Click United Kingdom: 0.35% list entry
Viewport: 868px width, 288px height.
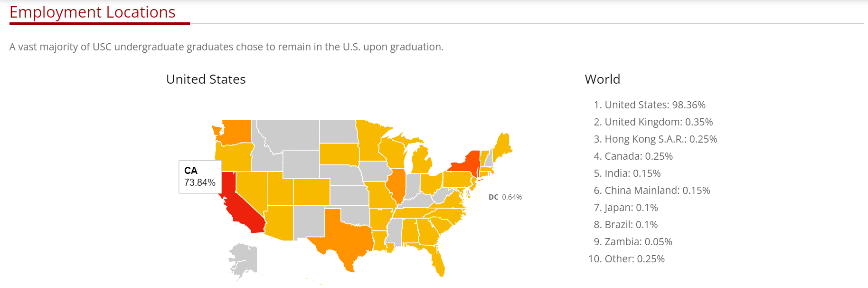(659, 122)
